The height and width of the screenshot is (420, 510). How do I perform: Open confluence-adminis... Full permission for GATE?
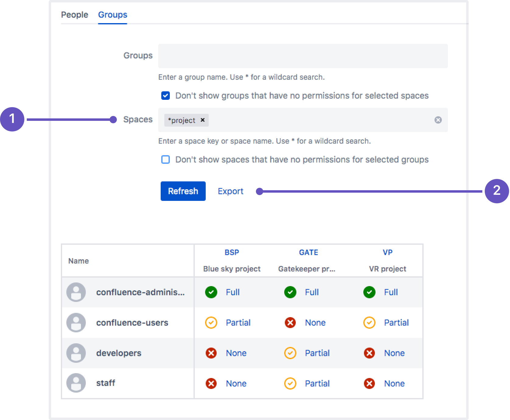tap(312, 292)
